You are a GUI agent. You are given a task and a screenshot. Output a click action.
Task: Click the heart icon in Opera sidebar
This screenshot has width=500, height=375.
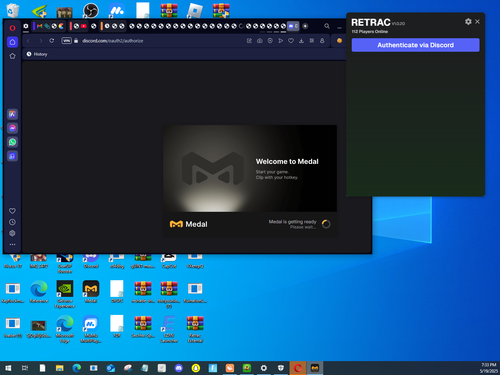click(12, 211)
